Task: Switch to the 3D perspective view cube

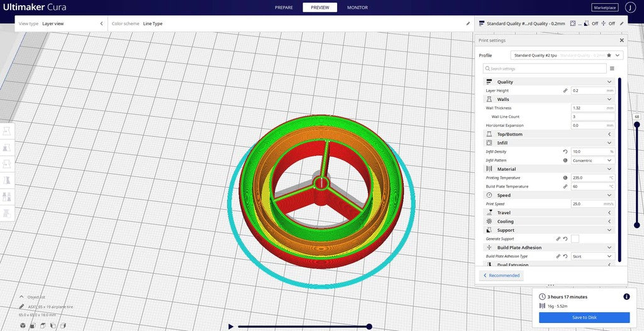Action: (23, 326)
